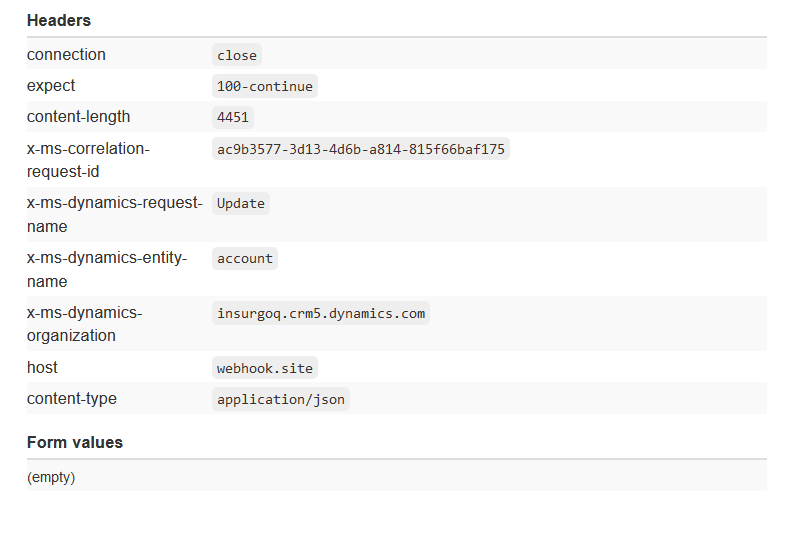Click the Form values section title
The image size is (797, 547).
(75, 442)
